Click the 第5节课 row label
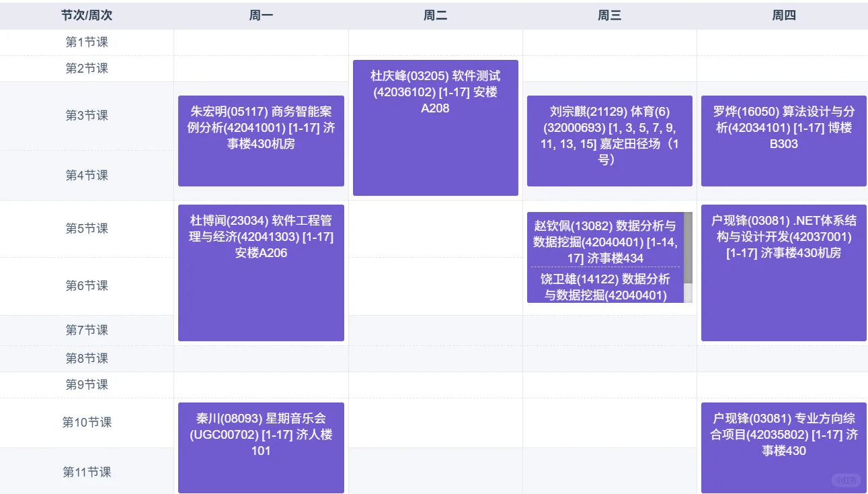 (x=87, y=228)
